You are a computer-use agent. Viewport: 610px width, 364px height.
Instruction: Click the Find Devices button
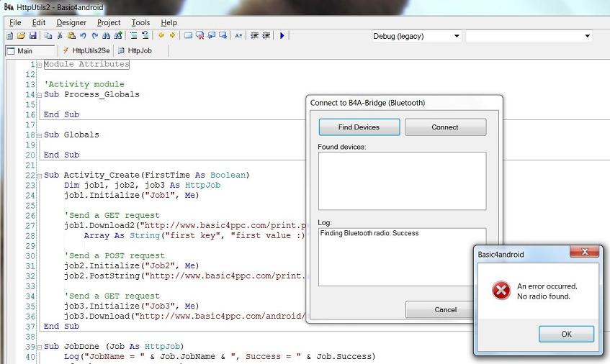point(359,127)
